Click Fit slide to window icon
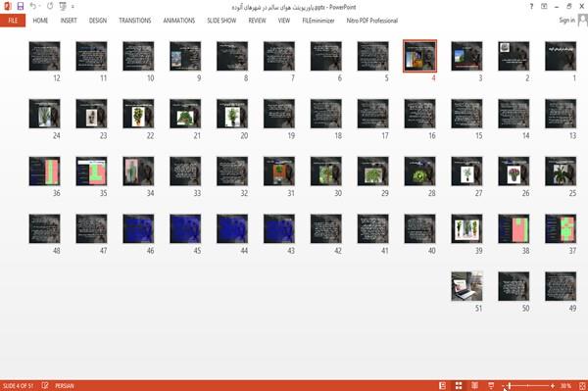This screenshot has width=588, height=391. (582, 386)
